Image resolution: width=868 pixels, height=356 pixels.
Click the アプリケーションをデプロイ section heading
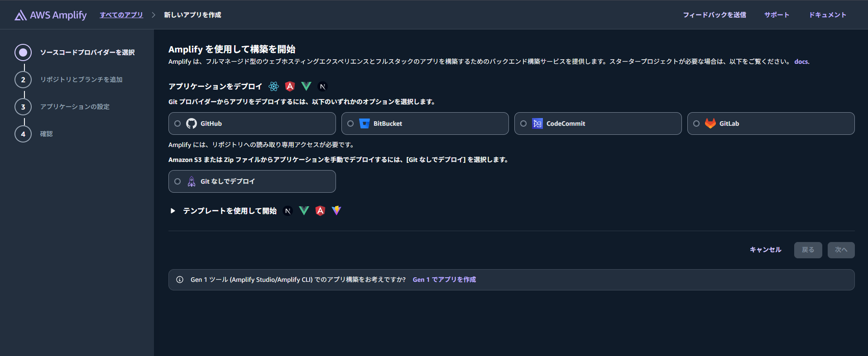tap(216, 86)
